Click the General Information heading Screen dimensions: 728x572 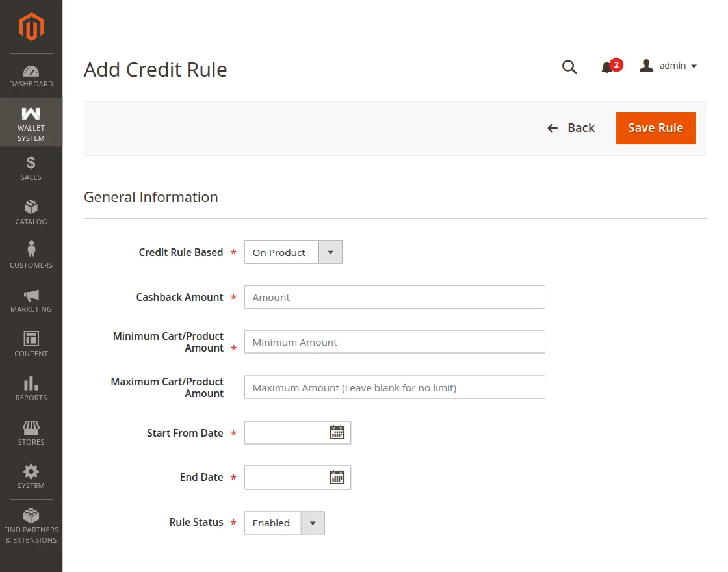(x=151, y=197)
